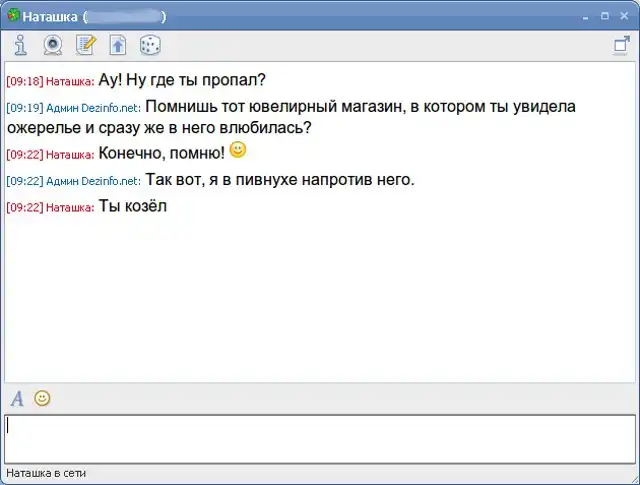Click the 'Наташка в сети' status bar text
This screenshot has width=640, height=485.
[x=47, y=473]
